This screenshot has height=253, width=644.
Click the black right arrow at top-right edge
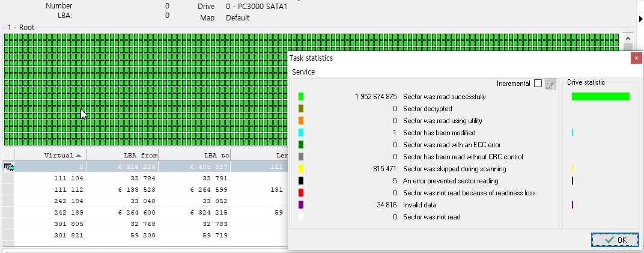[x=641, y=19]
